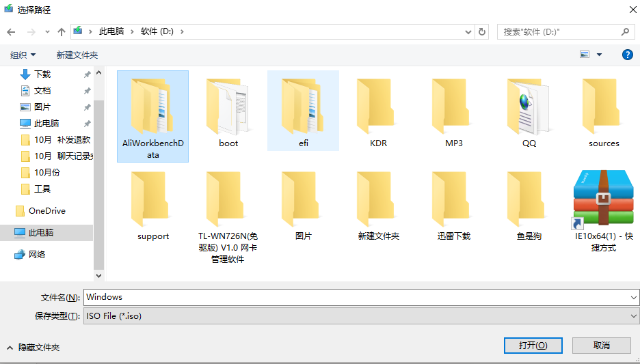640x364 pixels.
Task: Expand the chevron after 软件 (D:) breadcrumb
Action: click(182, 31)
